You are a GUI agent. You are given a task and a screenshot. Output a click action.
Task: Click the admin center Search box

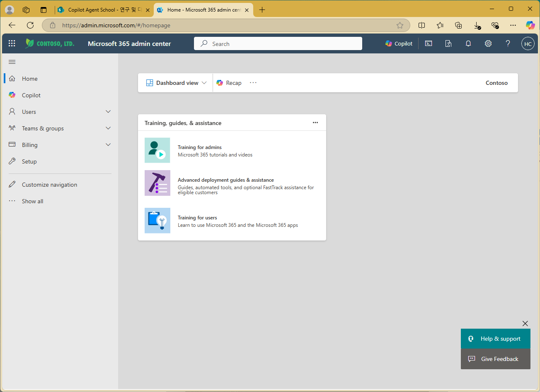pyautogui.click(x=278, y=43)
